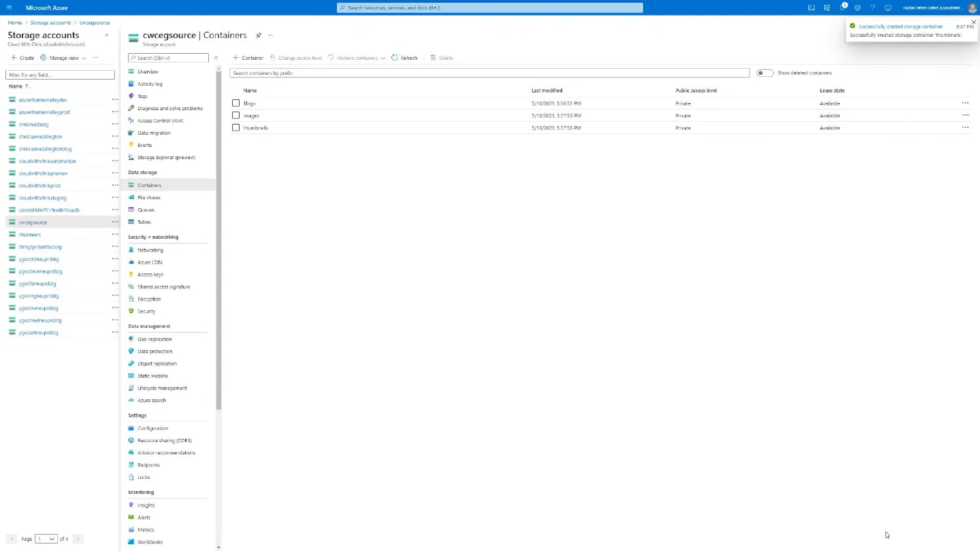Open more actions for cwcegsource account
980x551 pixels.
click(x=115, y=222)
